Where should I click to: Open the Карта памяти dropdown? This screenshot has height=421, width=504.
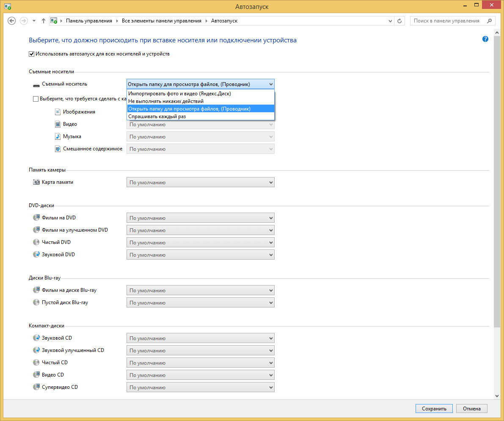pyautogui.click(x=200, y=183)
